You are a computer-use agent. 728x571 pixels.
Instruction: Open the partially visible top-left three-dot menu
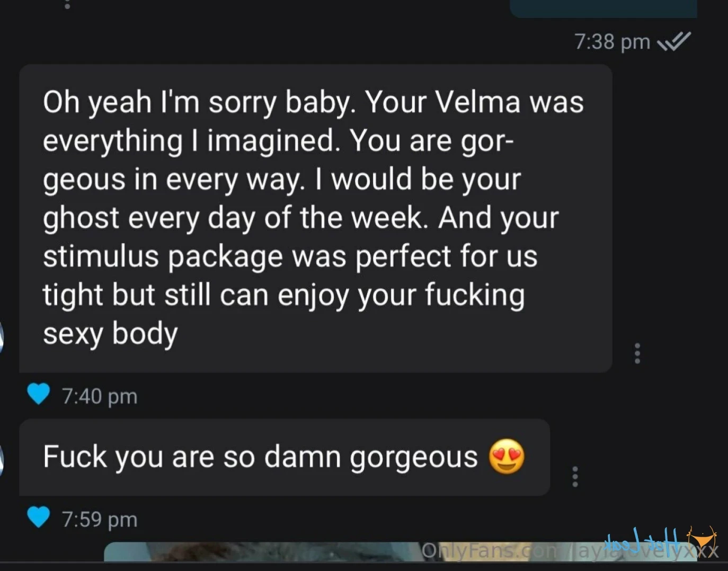pyautogui.click(x=67, y=5)
